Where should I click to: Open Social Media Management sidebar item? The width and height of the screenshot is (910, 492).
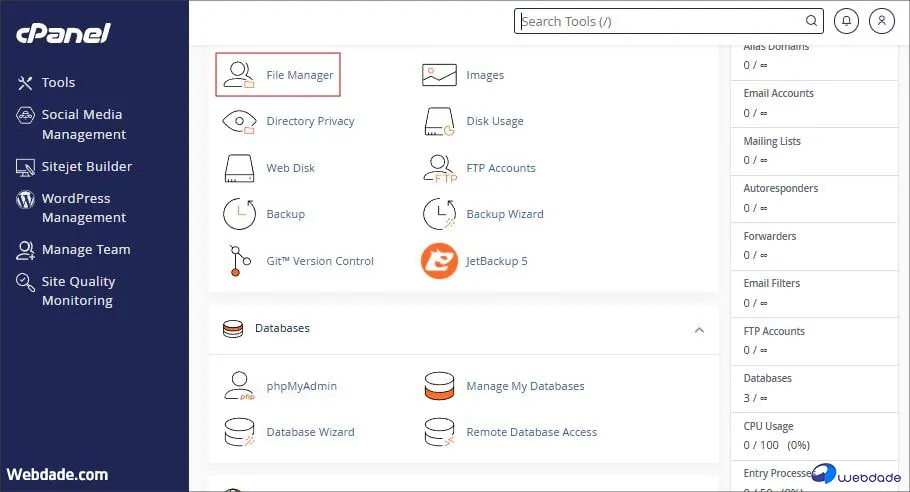pos(83,124)
